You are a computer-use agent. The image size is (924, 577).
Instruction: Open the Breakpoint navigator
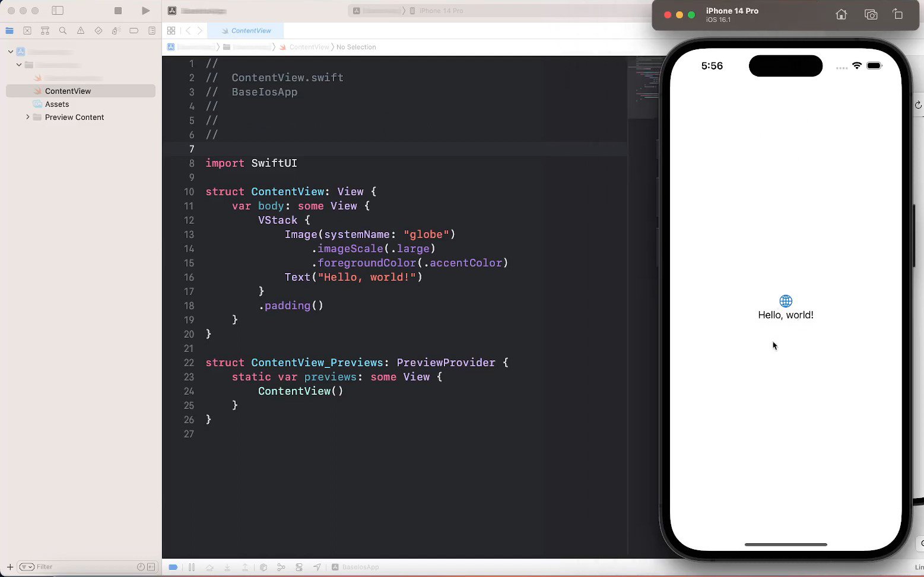(134, 31)
